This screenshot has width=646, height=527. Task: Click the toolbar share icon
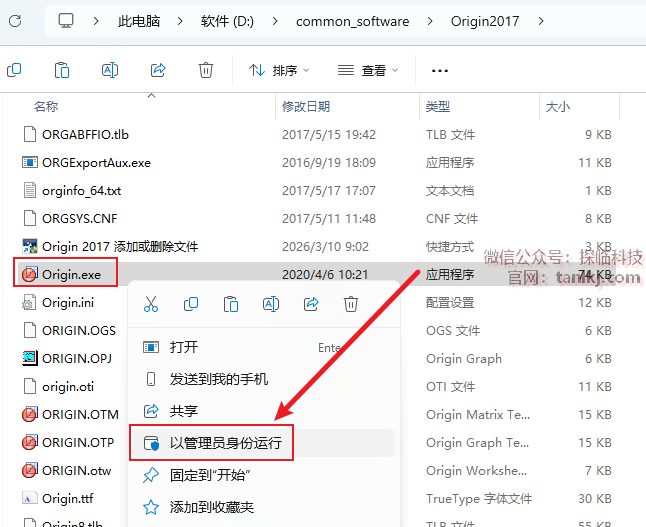click(x=158, y=70)
